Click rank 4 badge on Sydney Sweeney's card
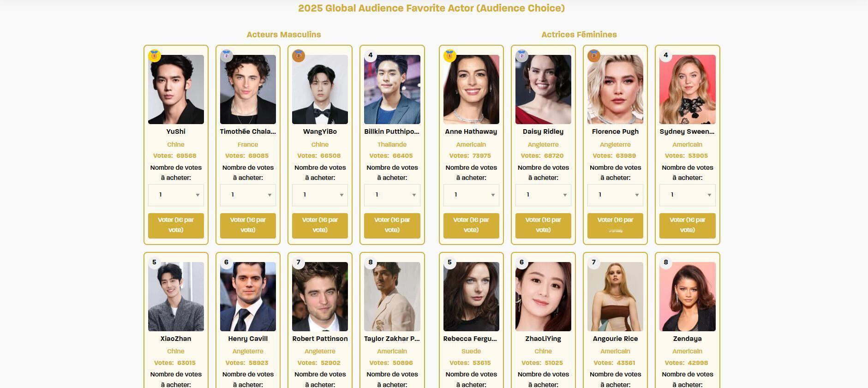This screenshot has height=388, width=868. [x=665, y=55]
